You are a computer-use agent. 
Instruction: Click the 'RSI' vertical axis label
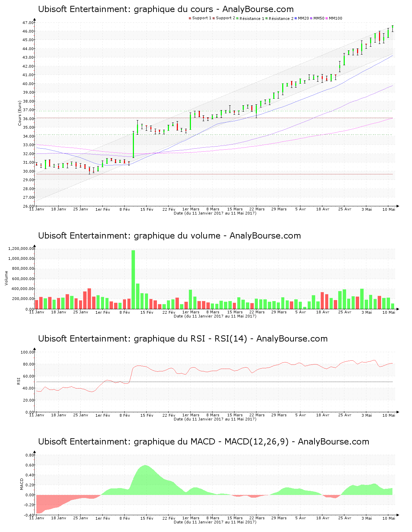pyautogui.click(x=19, y=381)
